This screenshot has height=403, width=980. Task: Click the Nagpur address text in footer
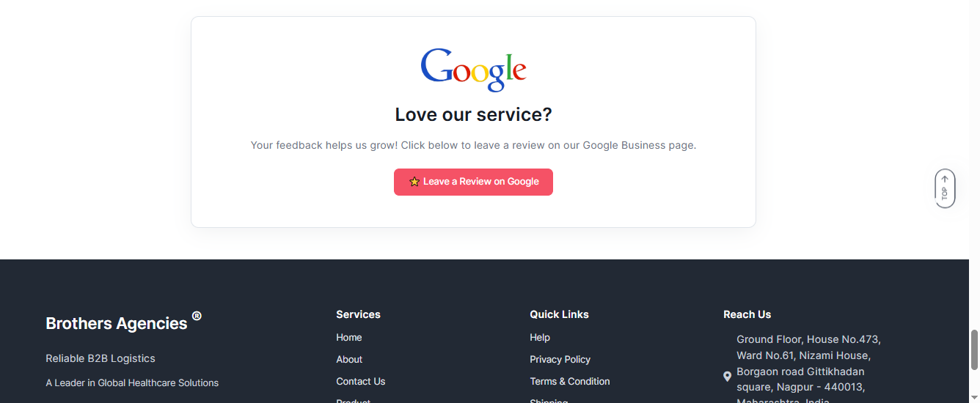point(808,371)
